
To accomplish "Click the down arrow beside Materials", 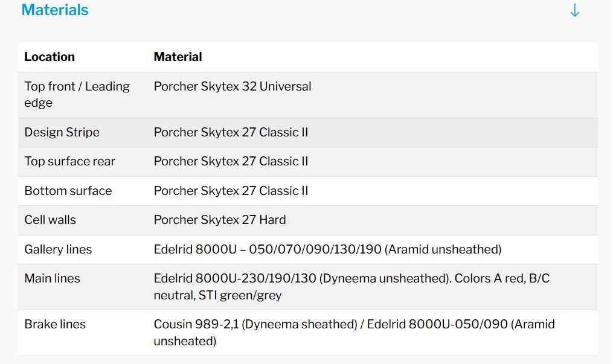I will [574, 11].
